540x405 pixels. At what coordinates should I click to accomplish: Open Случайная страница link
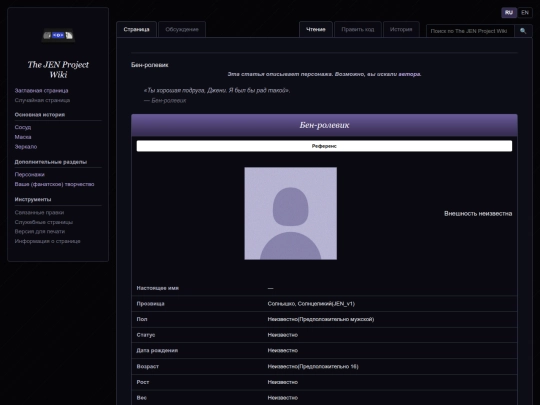(x=42, y=100)
